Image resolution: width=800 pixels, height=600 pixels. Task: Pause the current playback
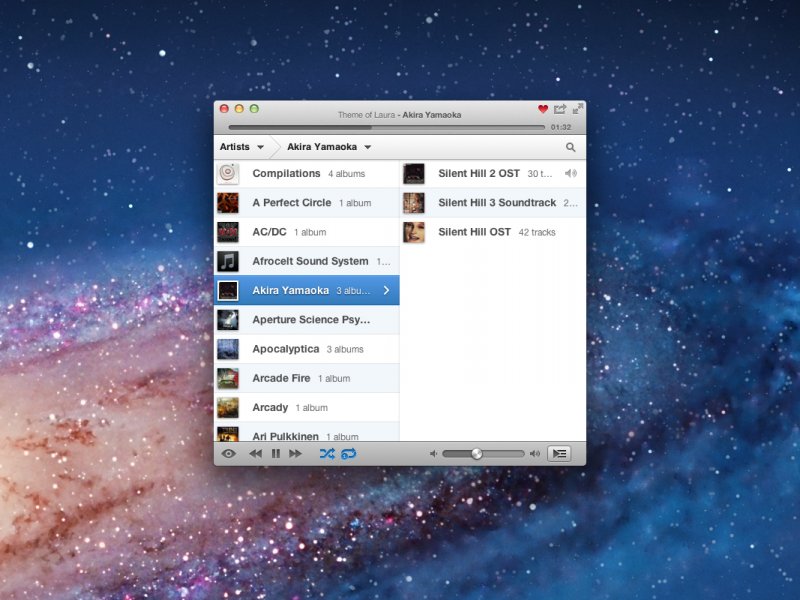click(276, 454)
